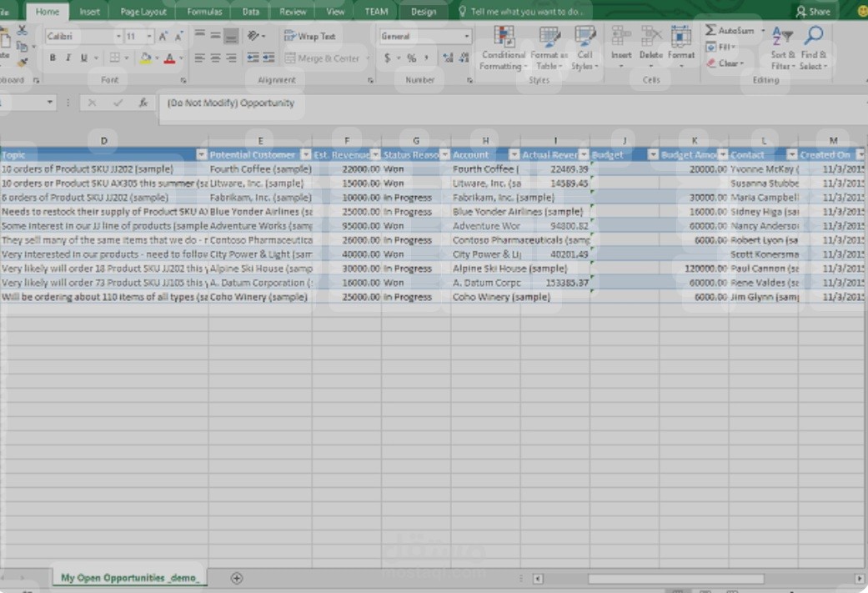Viewport: 868px width, 593px height.
Task: Align text left
Action: (x=200, y=58)
